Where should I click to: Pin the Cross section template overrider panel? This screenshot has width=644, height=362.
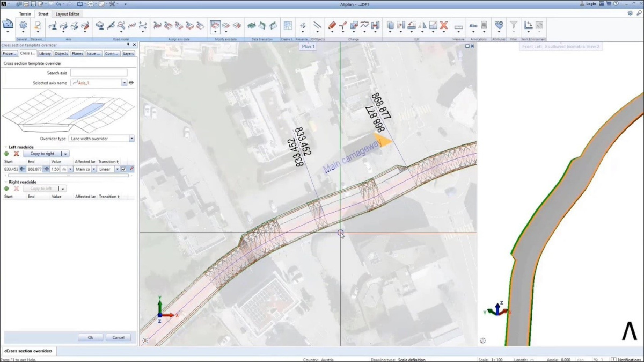pos(128,45)
